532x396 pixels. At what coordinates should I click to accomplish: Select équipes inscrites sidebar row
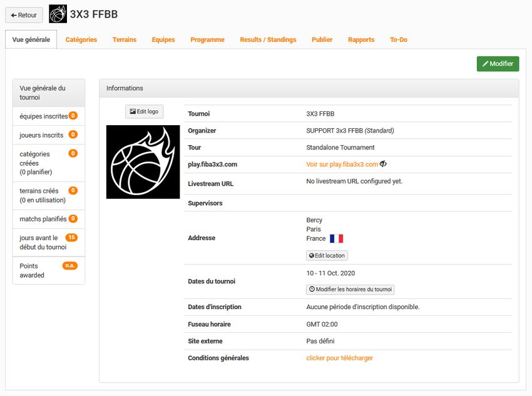pyautogui.click(x=49, y=116)
